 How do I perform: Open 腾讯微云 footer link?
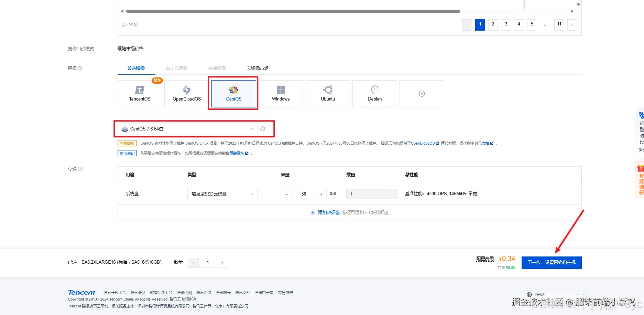(x=223, y=293)
